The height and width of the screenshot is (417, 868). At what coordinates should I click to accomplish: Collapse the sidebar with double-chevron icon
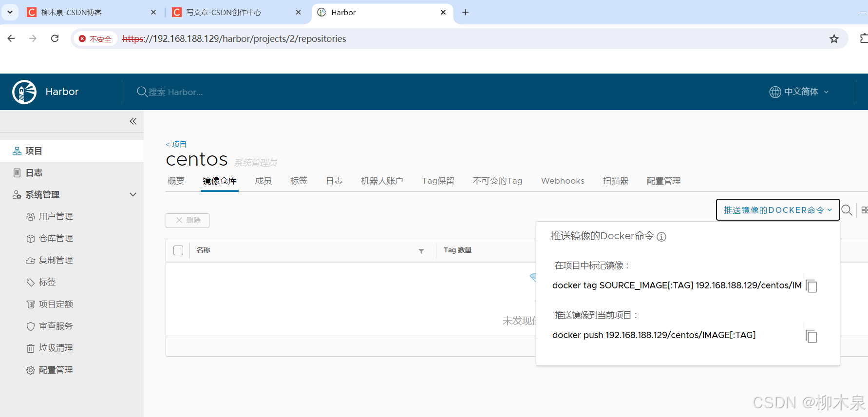tap(133, 121)
